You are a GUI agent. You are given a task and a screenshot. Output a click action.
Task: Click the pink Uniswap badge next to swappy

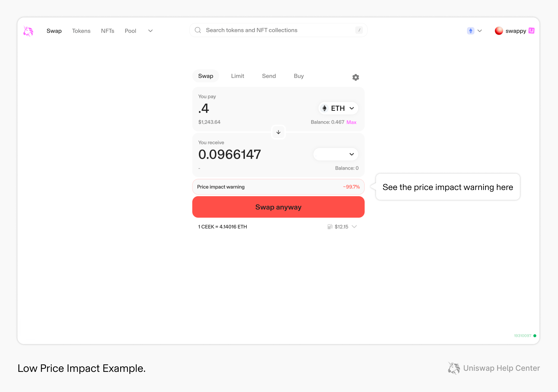(x=531, y=31)
